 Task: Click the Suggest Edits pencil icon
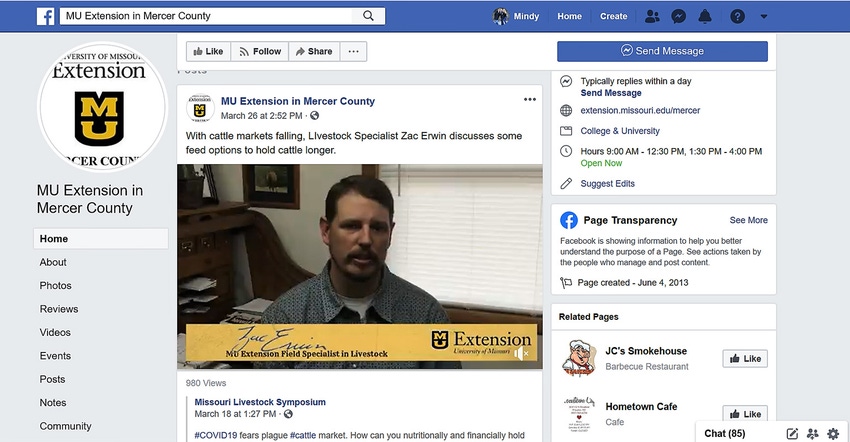coord(566,183)
